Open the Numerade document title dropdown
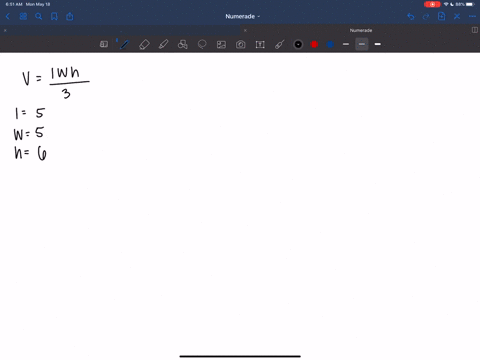480x360 pixels. 242,16
